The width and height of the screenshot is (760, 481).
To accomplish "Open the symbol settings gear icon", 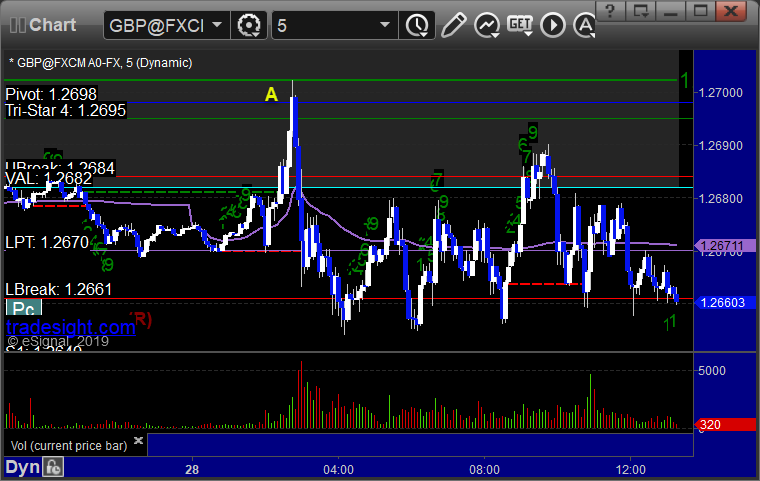I will pos(249,25).
